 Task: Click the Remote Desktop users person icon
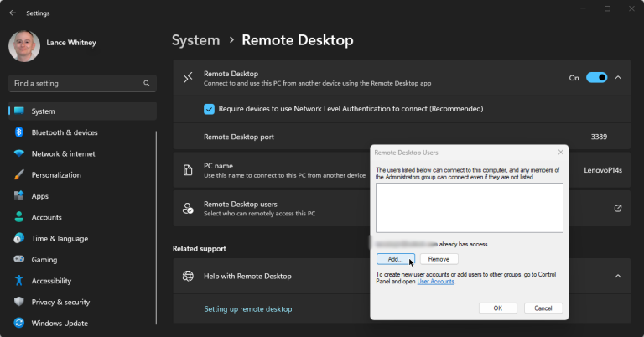pyautogui.click(x=188, y=209)
